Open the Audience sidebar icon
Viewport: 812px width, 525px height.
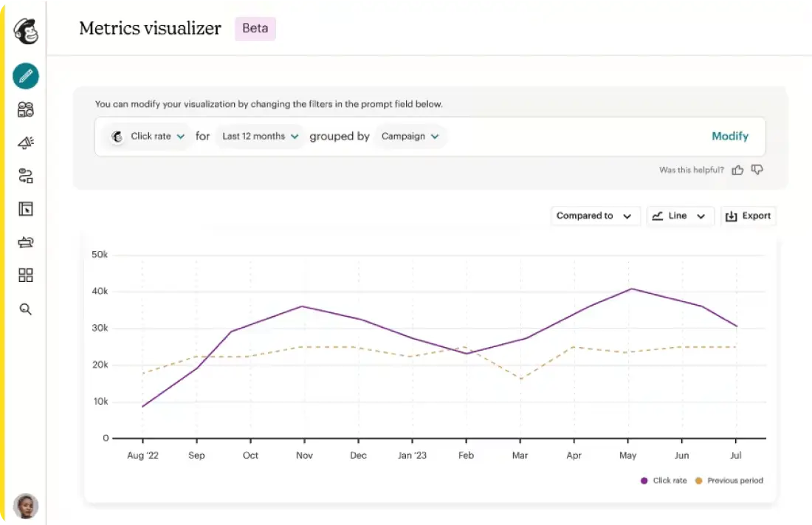coord(26,109)
